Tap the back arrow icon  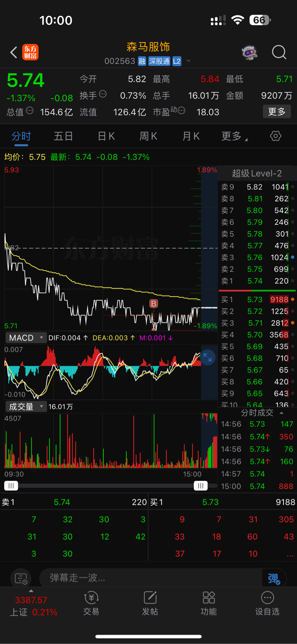14,52
